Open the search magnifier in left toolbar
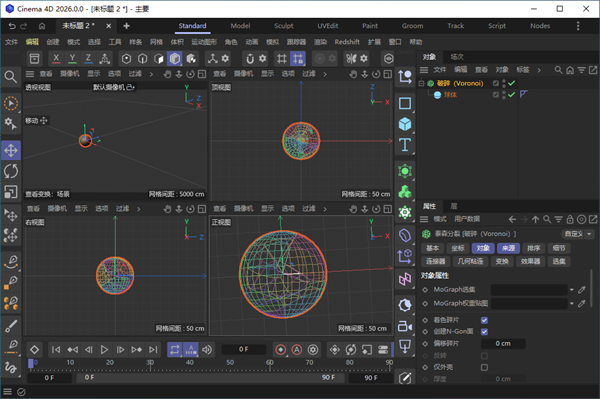Image resolution: width=600 pixels, height=399 pixels. click(11, 77)
